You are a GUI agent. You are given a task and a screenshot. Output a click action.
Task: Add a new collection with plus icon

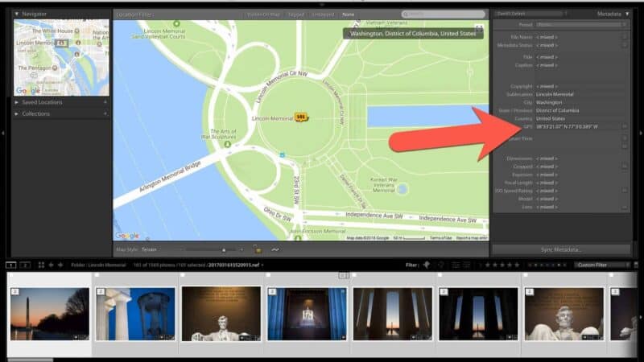[105, 113]
